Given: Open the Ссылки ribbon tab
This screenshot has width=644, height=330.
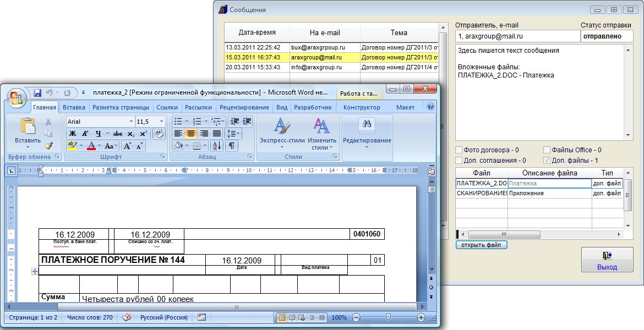Looking at the screenshot, I should click(167, 107).
